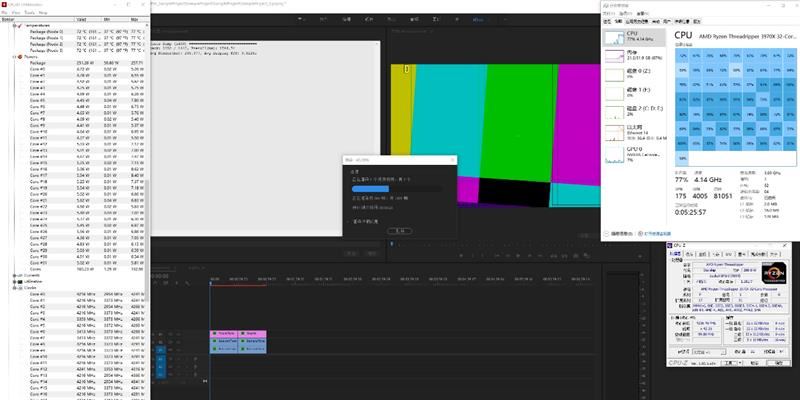Click the Temperatures thermometer icon in HWMonitor
The image size is (800, 400).
(x=20, y=25)
